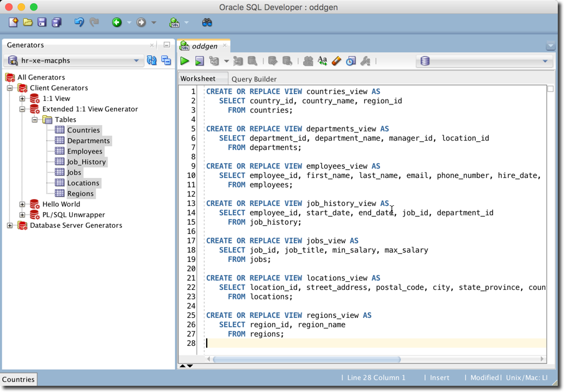This screenshot has height=392, width=564.
Task: Select the Employees table
Action: (x=85, y=151)
